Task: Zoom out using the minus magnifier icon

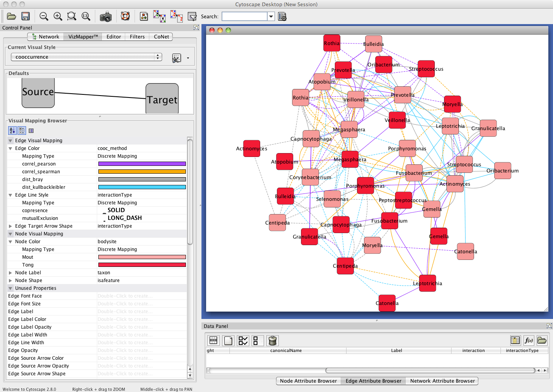Action: (44, 16)
